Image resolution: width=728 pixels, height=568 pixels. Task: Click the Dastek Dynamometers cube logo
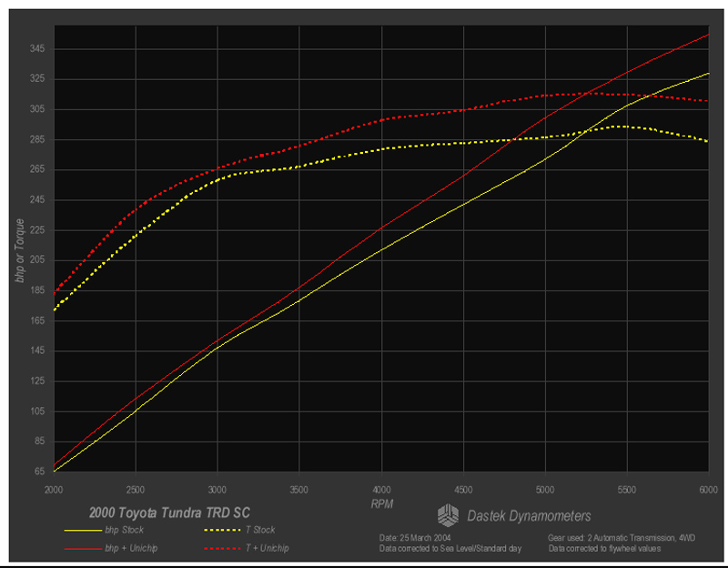click(448, 515)
